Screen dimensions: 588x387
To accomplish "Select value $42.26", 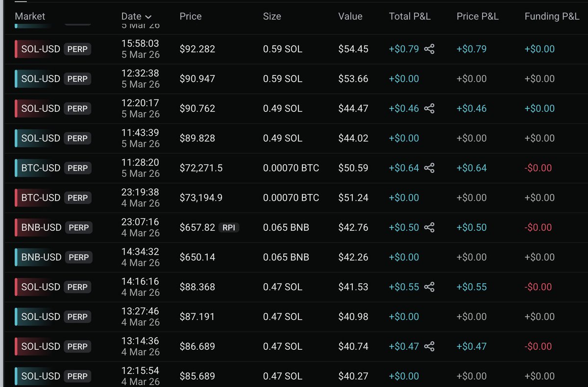I will point(353,257).
